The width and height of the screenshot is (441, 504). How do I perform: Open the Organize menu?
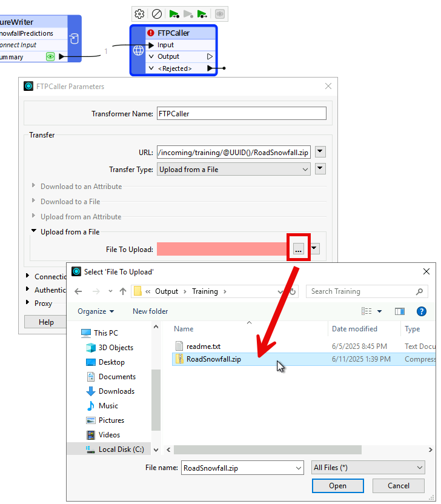click(95, 311)
